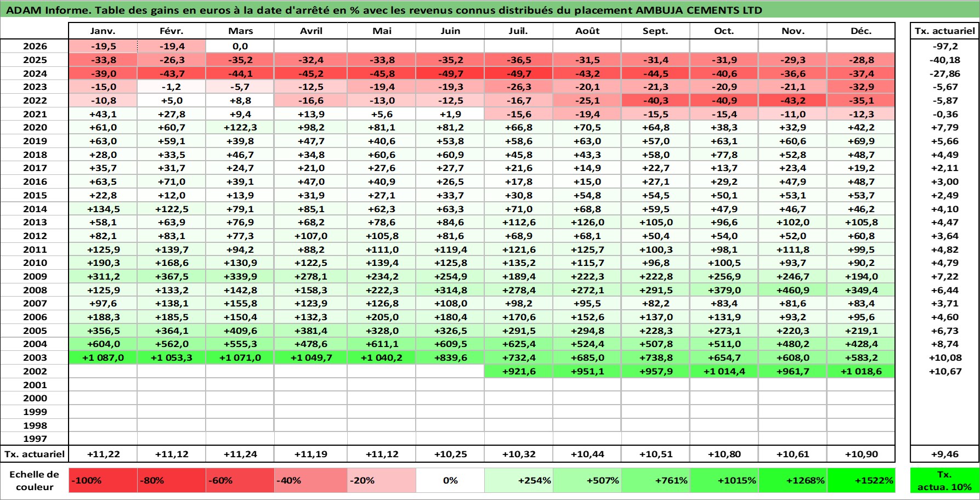Click the value +1 053,3
The image size is (980, 500).
(172, 357)
